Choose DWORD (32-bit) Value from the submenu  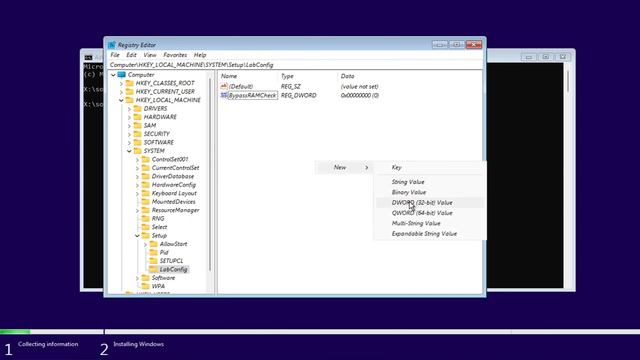click(429, 202)
